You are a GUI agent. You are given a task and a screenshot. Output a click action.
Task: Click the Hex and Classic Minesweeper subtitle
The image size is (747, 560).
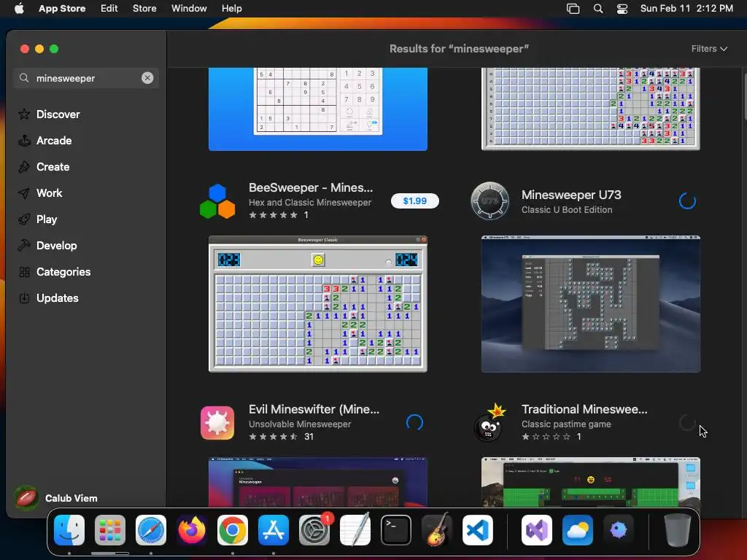pyautogui.click(x=309, y=203)
